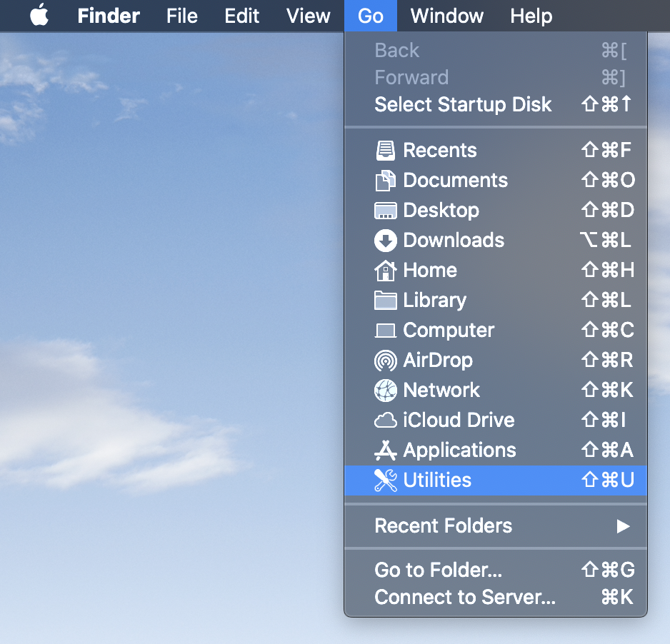The height and width of the screenshot is (644, 670).
Task: Open the Library folder entry
Action: [434, 301]
